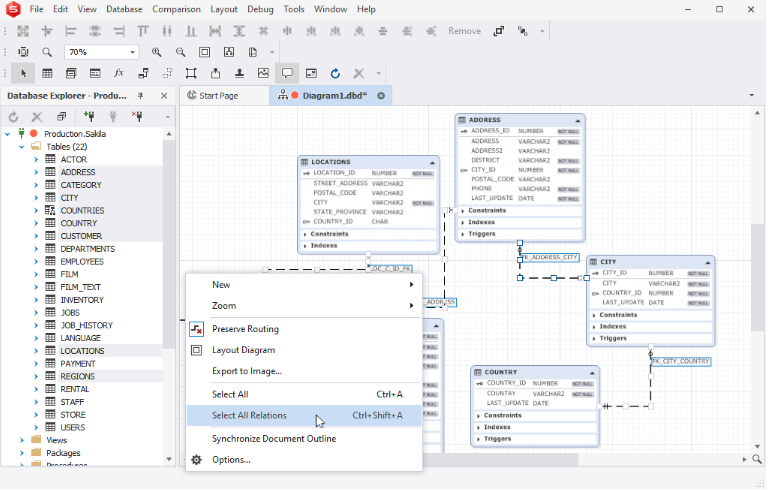Click the function (fx) icon
769x490 pixels.
(119, 74)
